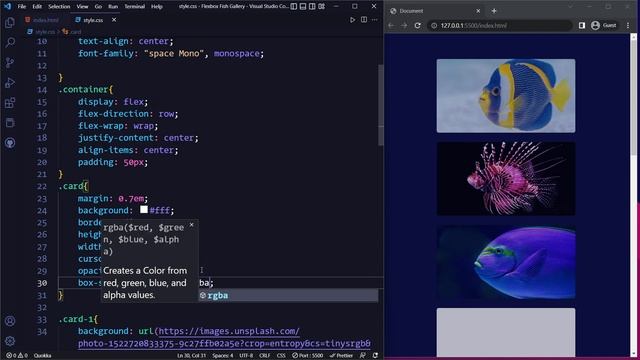This screenshot has width=640, height=360.
Task: Open the File menu
Action: [22, 7]
